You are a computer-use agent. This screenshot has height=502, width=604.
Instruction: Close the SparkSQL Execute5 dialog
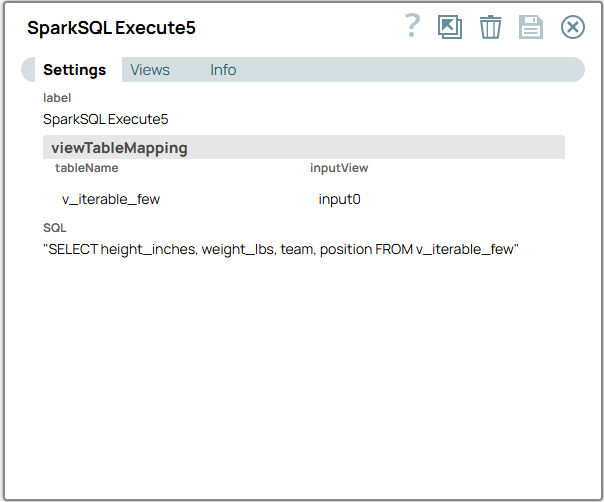[x=572, y=27]
